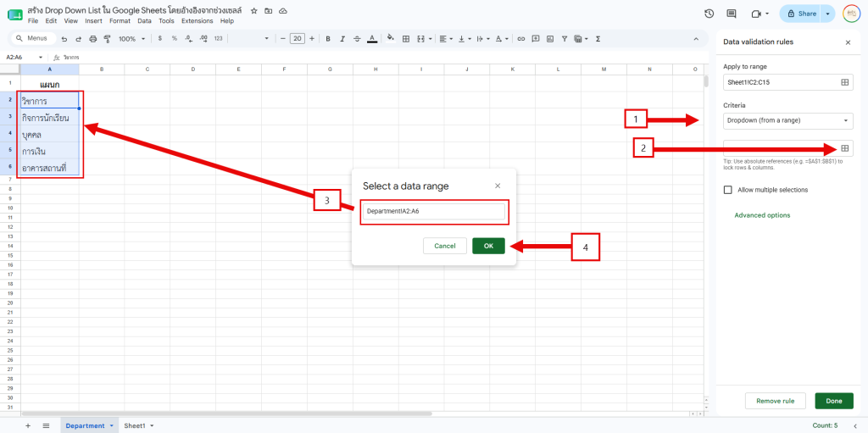Open the Data menu

point(144,21)
